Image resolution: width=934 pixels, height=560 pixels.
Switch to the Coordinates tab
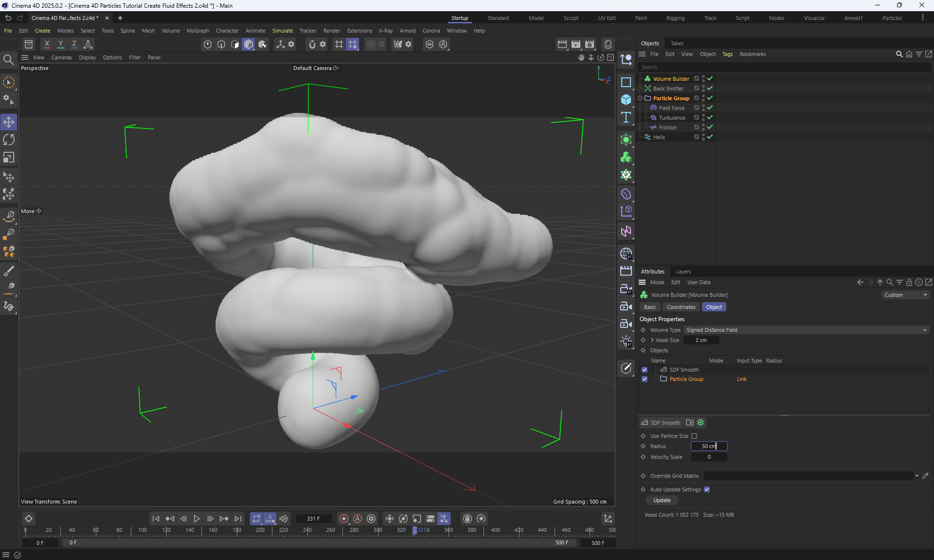tap(681, 307)
